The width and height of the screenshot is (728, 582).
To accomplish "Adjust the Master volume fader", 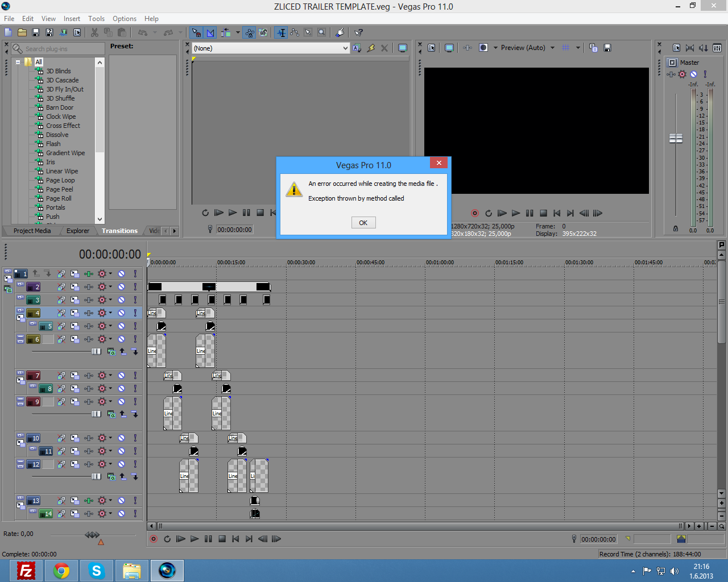I will (676, 138).
